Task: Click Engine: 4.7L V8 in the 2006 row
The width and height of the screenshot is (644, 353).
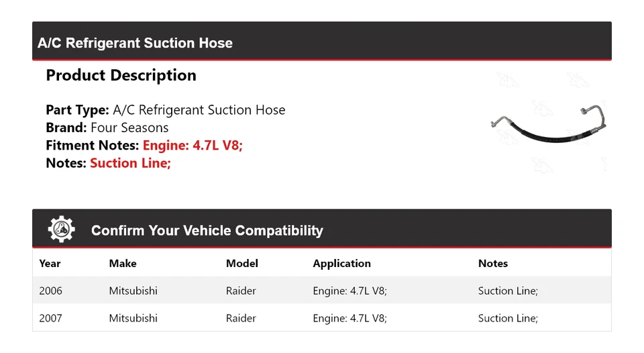Action: [350, 291]
